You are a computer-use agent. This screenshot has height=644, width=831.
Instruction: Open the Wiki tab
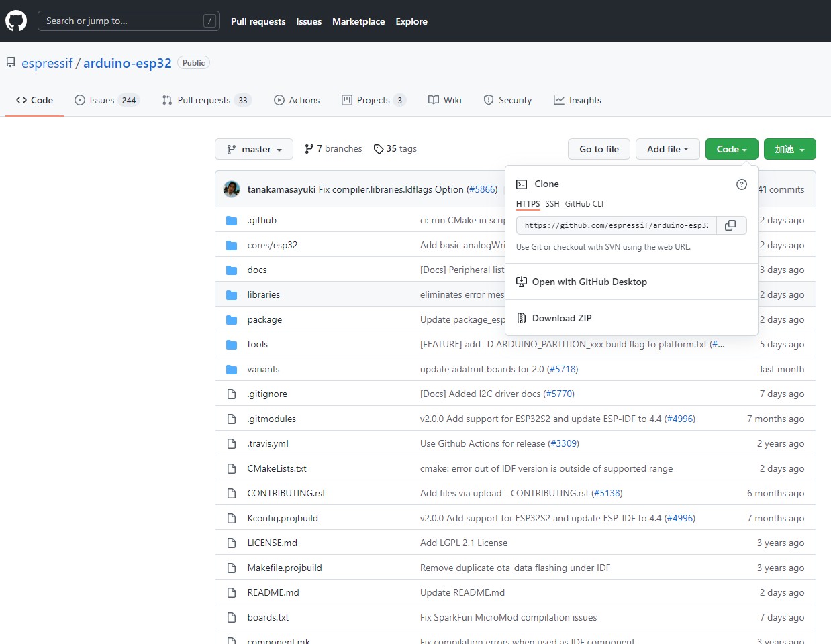(x=445, y=100)
